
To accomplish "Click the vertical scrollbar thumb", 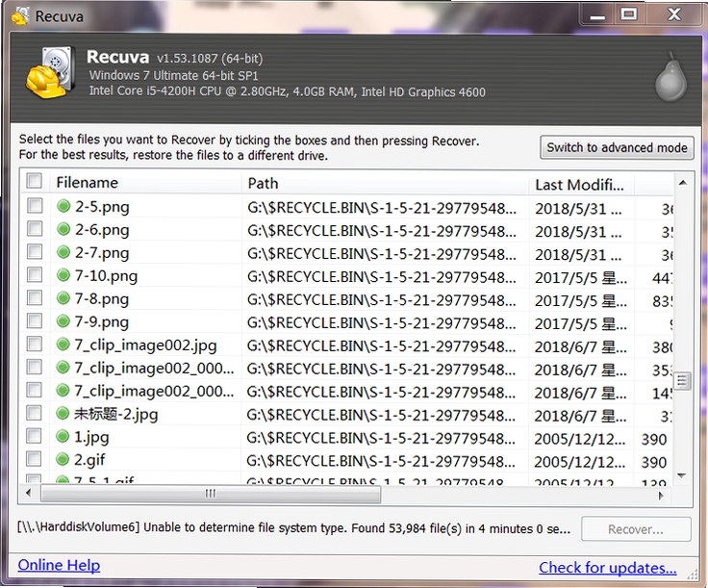I will point(682,381).
